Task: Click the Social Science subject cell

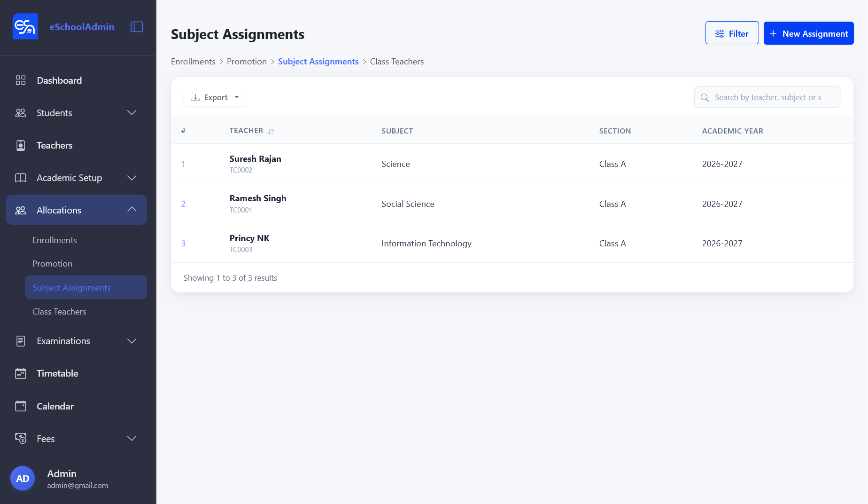Action: [408, 204]
